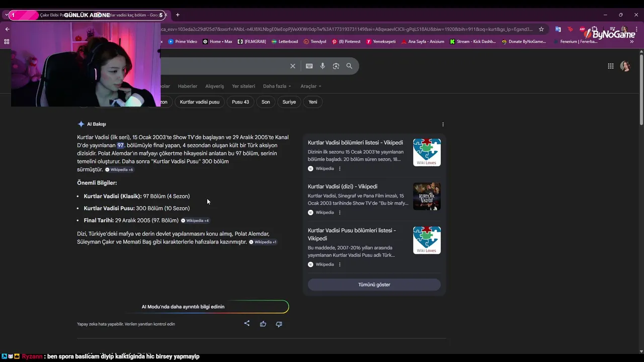The image size is (644, 362).
Task: Open more options for Kurtlar Vadisi bölümleri listesi
Action: [x=340, y=168]
